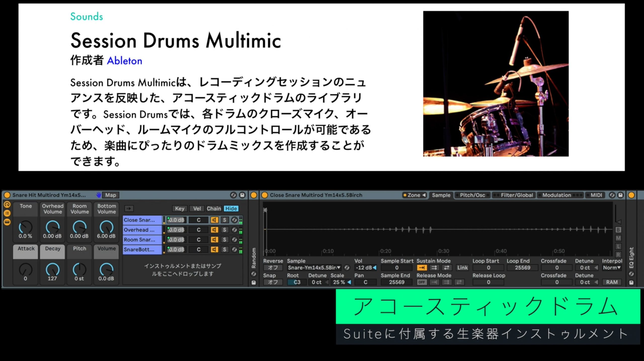Switch to the Pitch/Osc tab
644x361 pixels.
click(x=472, y=195)
